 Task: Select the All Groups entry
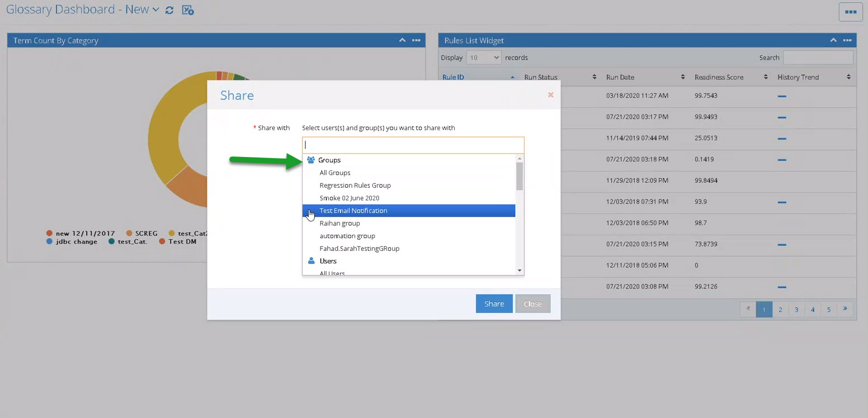tap(334, 173)
